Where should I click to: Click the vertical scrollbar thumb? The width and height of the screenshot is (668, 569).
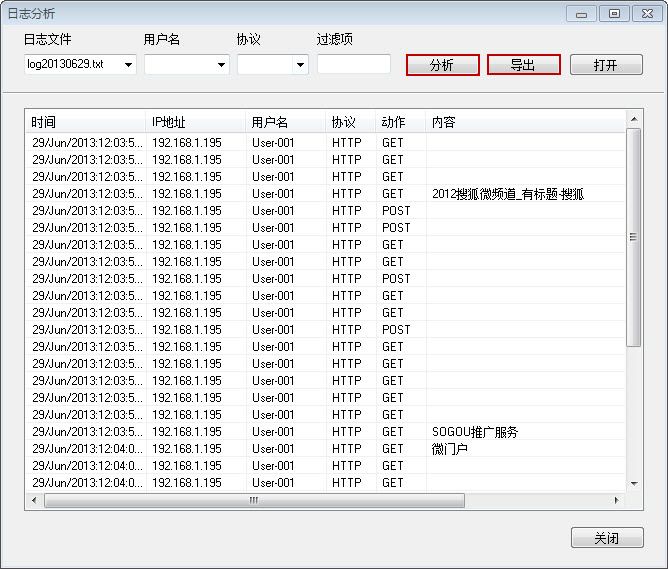click(x=634, y=237)
